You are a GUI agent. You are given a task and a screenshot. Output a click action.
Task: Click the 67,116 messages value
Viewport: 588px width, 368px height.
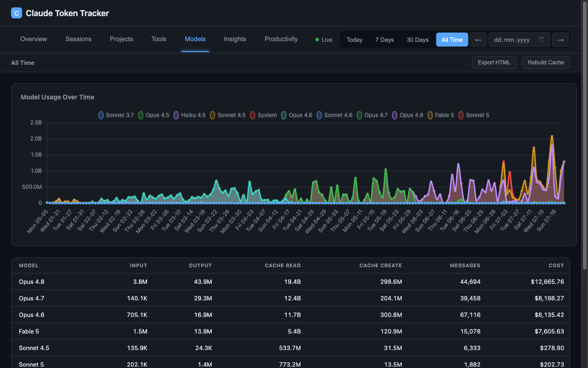click(470, 315)
